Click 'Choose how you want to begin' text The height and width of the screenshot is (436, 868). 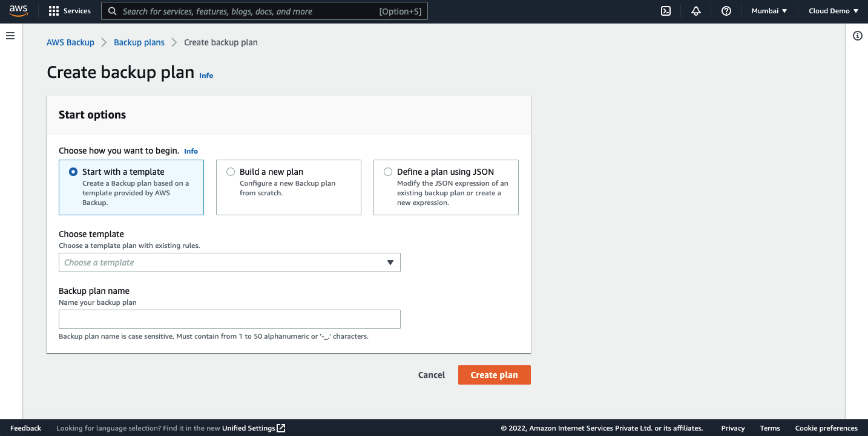[x=119, y=151]
